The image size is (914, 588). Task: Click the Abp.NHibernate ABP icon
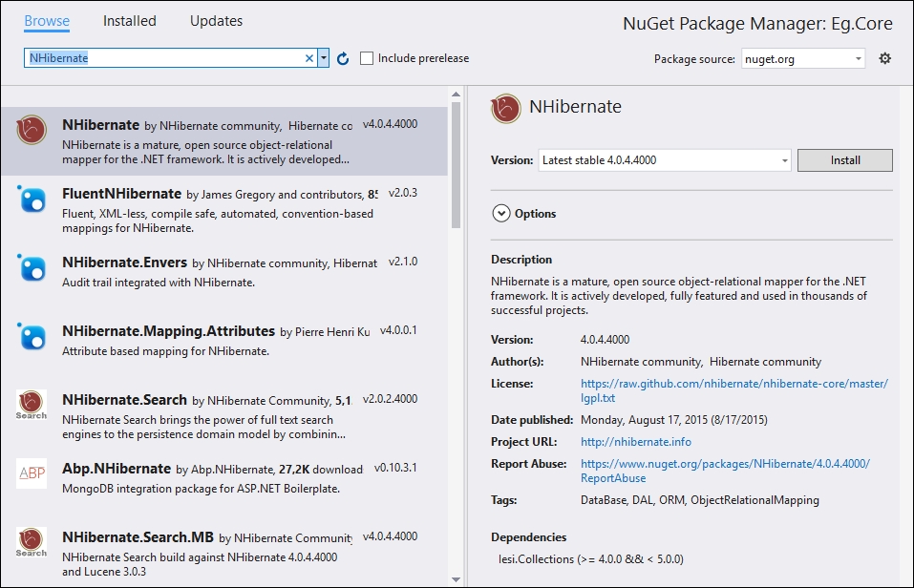pyautogui.click(x=32, y=473)
